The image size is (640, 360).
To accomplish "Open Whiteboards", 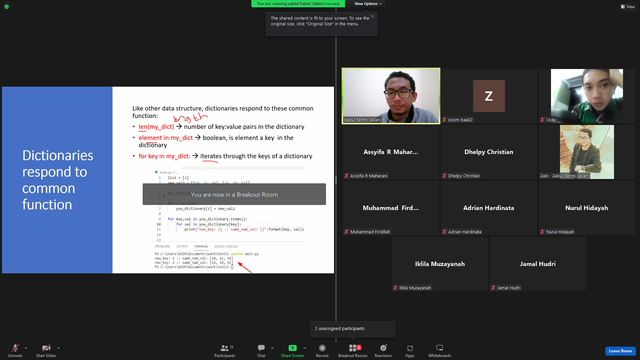I will click(439, 350).
